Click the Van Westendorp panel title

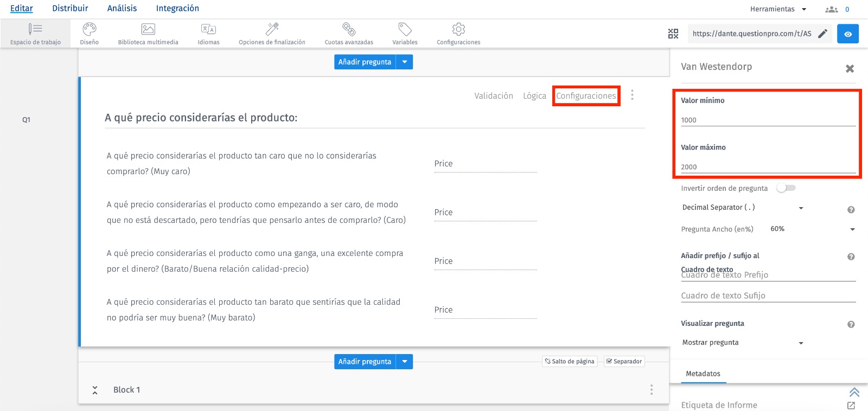717,67
